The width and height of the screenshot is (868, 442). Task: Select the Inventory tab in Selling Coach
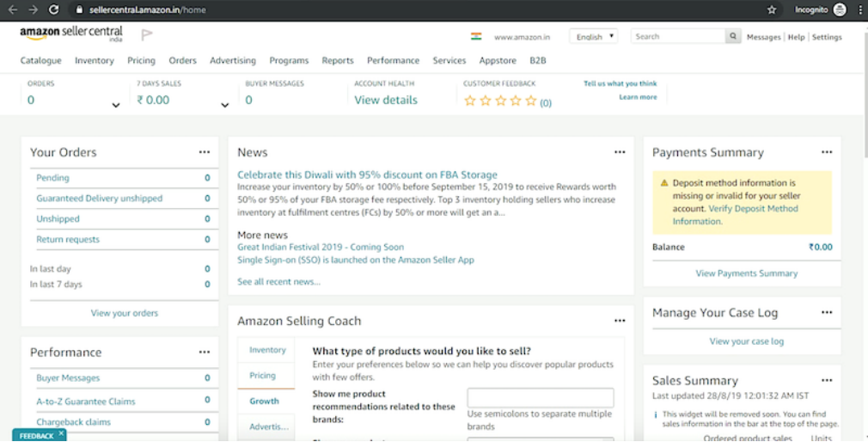(x=266, y=350)
